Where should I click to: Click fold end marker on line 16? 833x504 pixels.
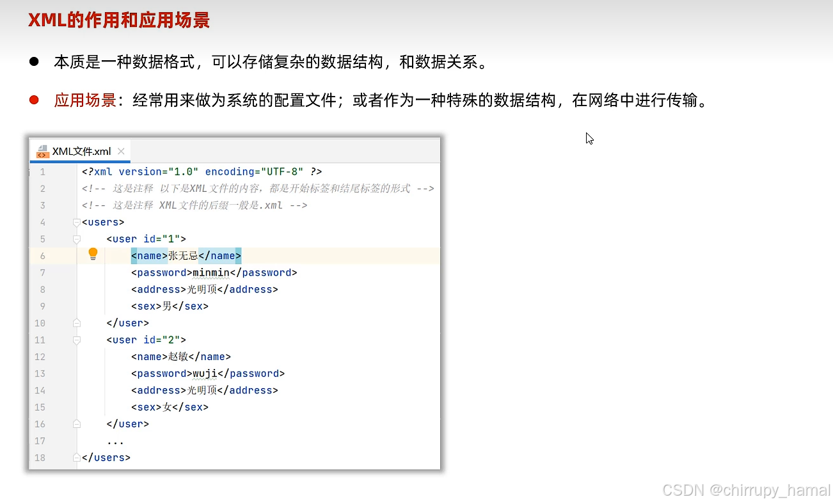(x=77, y=424)
